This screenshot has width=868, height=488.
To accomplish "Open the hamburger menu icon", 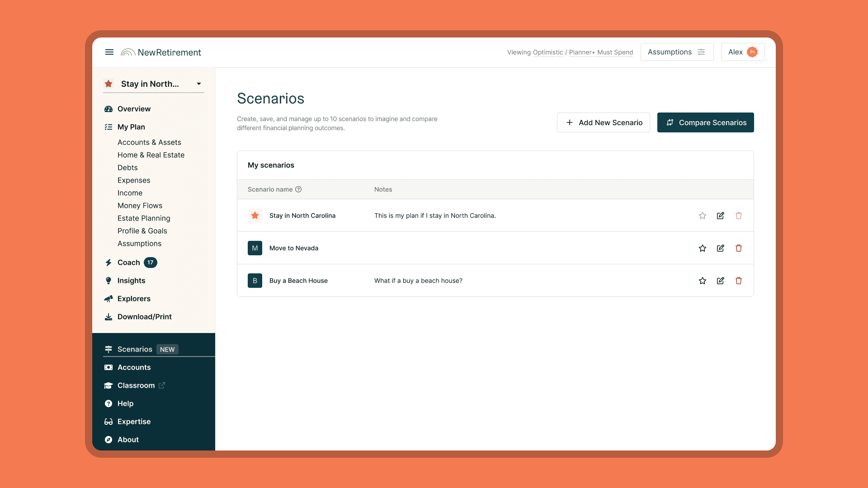I will 109,52.
